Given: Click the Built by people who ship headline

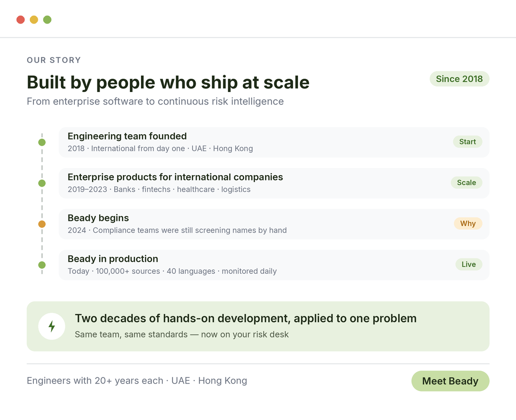Looking at the screenshot, I should [x=168, y=82].
